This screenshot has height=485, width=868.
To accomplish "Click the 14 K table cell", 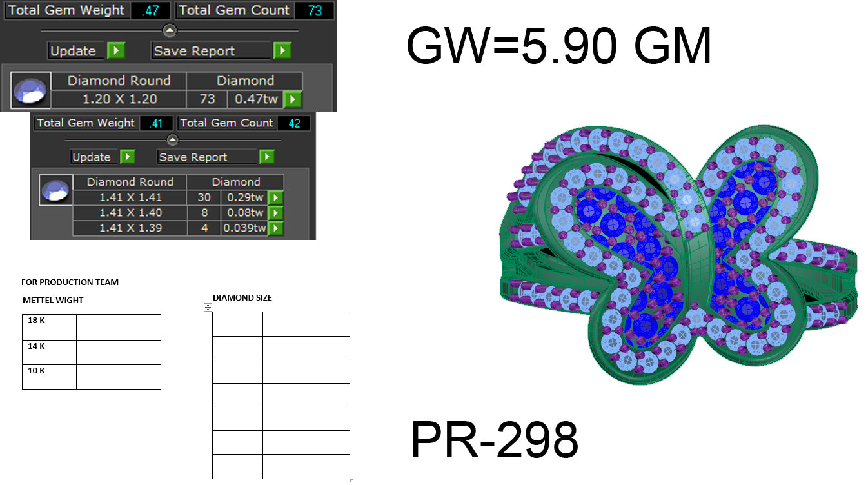I will click(49, 352).
